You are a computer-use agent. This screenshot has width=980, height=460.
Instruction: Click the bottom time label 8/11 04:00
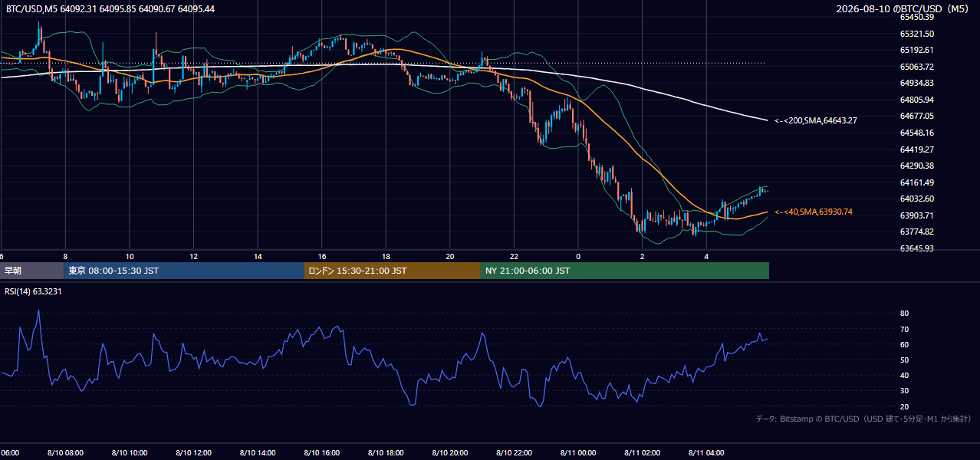[x=706, y=453]
